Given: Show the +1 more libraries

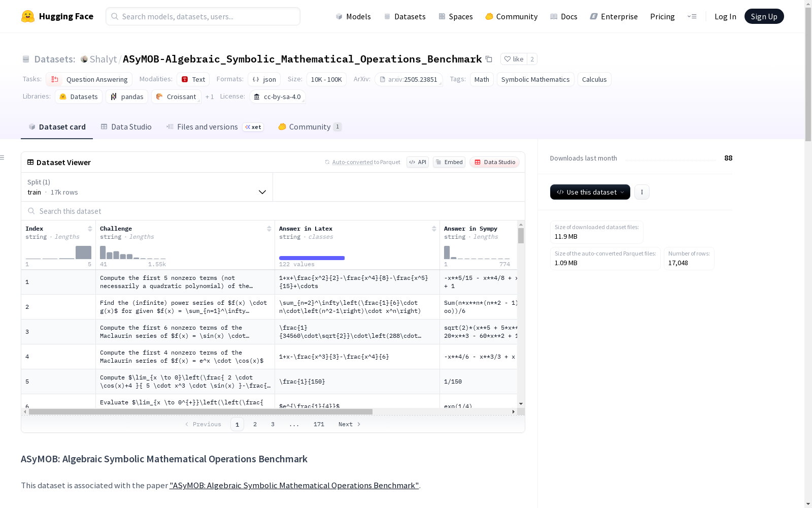Looking at the screenshot, I should pyautogui.click(x=210, y=97).
